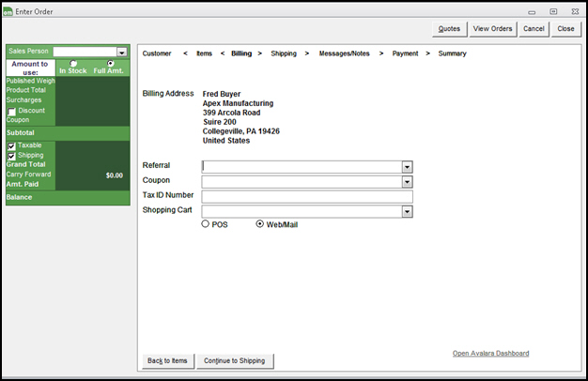This screenshot has height=381, width=588.
Task: Choose POS order type
Action: coord(206,224)
